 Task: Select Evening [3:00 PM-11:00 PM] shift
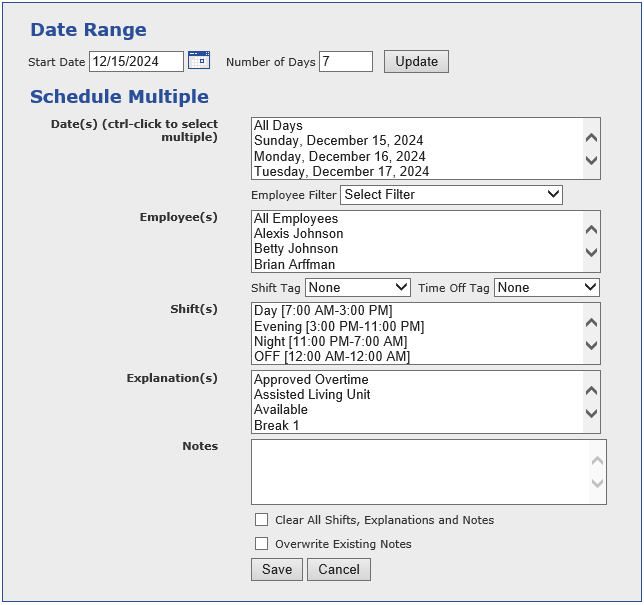[x=417, y=327]
